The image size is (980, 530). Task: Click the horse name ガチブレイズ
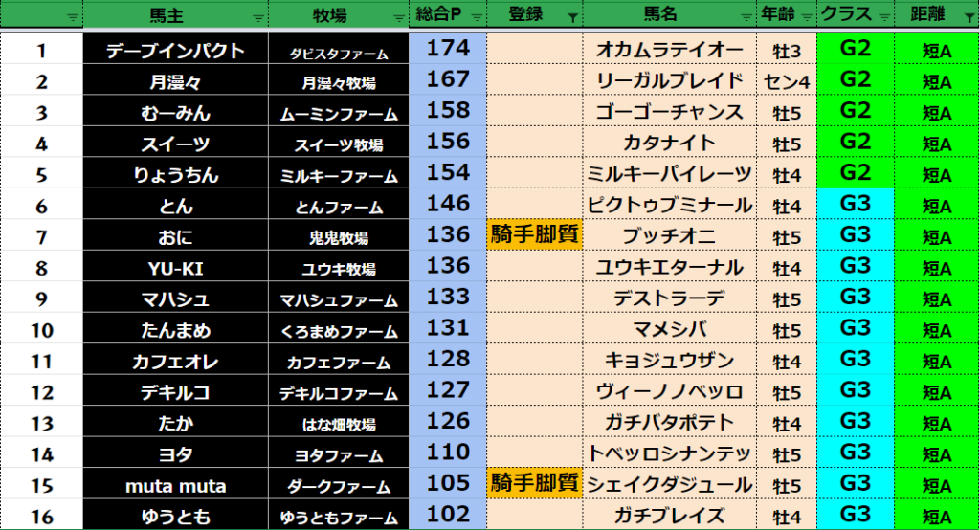pos(669,516)
